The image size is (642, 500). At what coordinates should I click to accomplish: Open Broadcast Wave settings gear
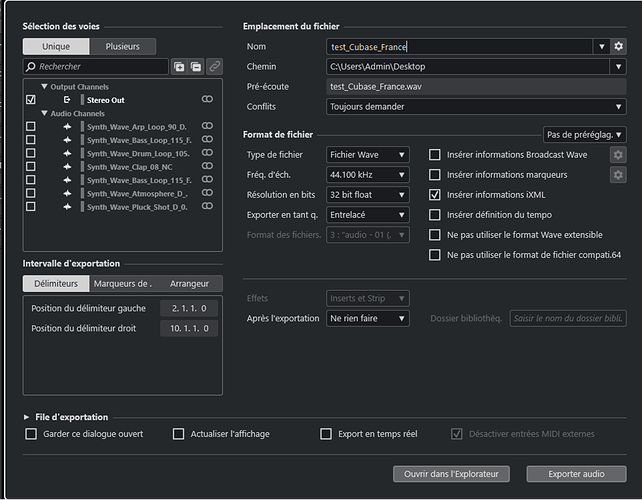point(618,155)
